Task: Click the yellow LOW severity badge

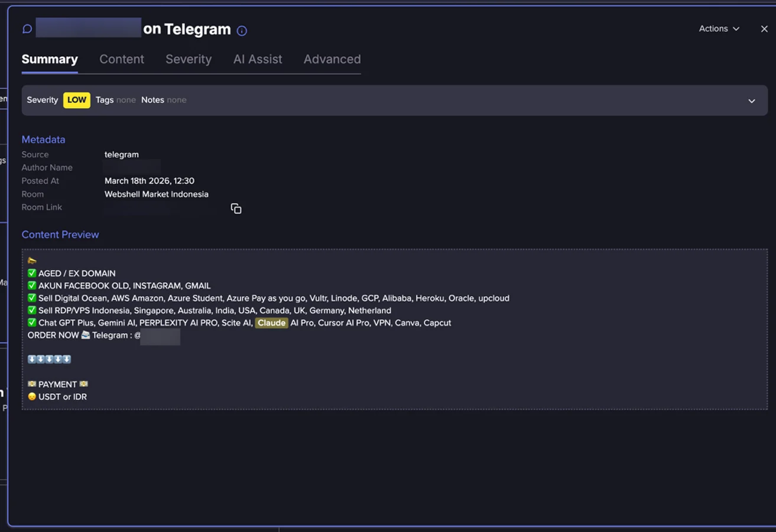Action: pyautogui.click(x=77, y=100)
